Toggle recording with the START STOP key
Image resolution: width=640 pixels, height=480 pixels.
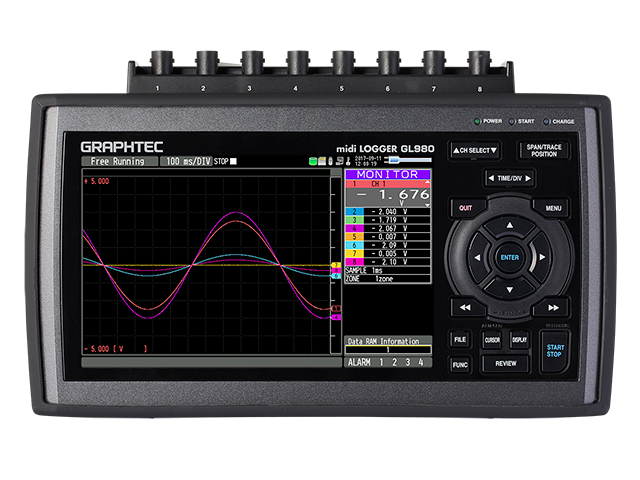[x=555, y=351]
